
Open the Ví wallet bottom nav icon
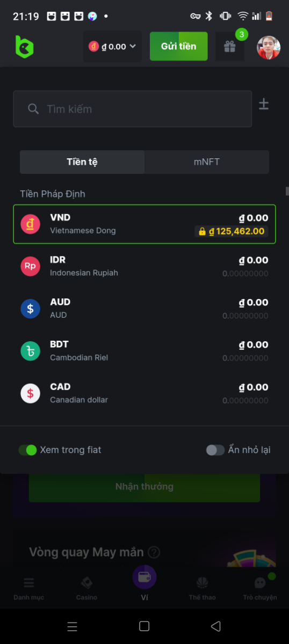pos(144,583)
